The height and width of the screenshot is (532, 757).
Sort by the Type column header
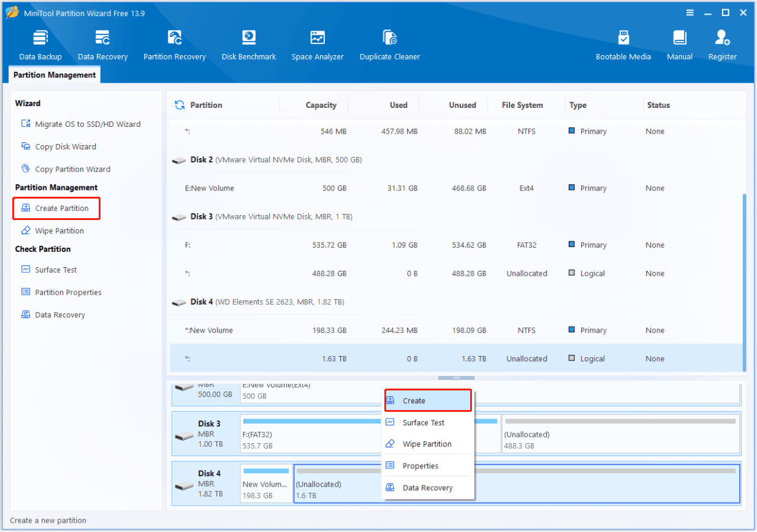tap(577, 105)
